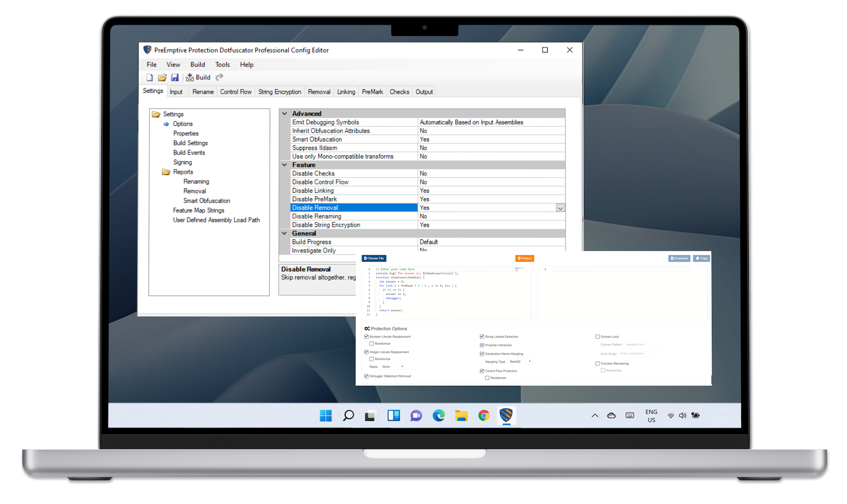Open the Windows Start menu

326,416
